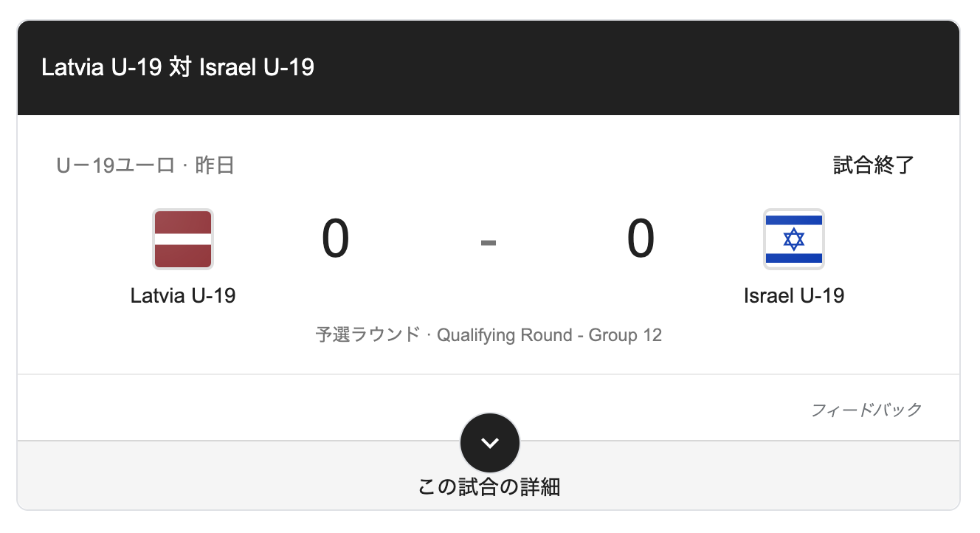The image size is (980, 533).
Task: Select the Israel U-19 team name
Action: tap(794, 296)
